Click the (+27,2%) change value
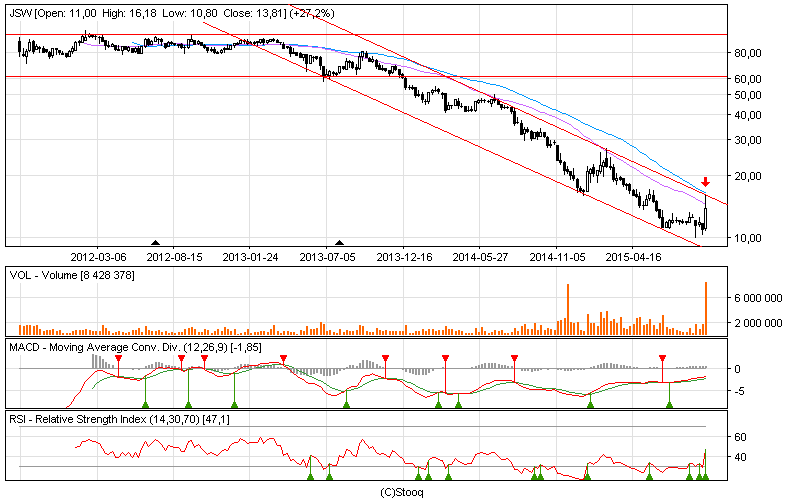 [312, 13]
